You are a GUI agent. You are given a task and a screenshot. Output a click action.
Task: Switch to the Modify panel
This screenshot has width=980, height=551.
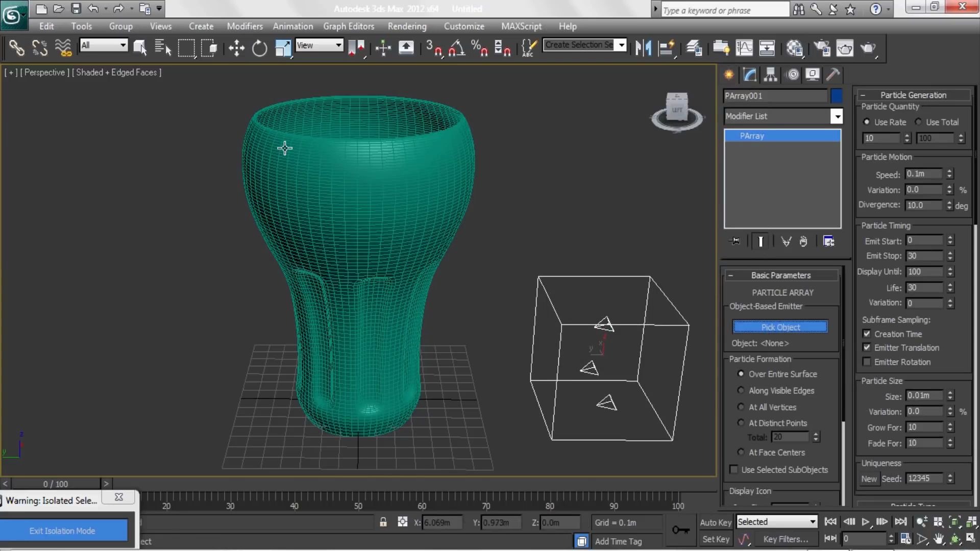coord(749,74)
